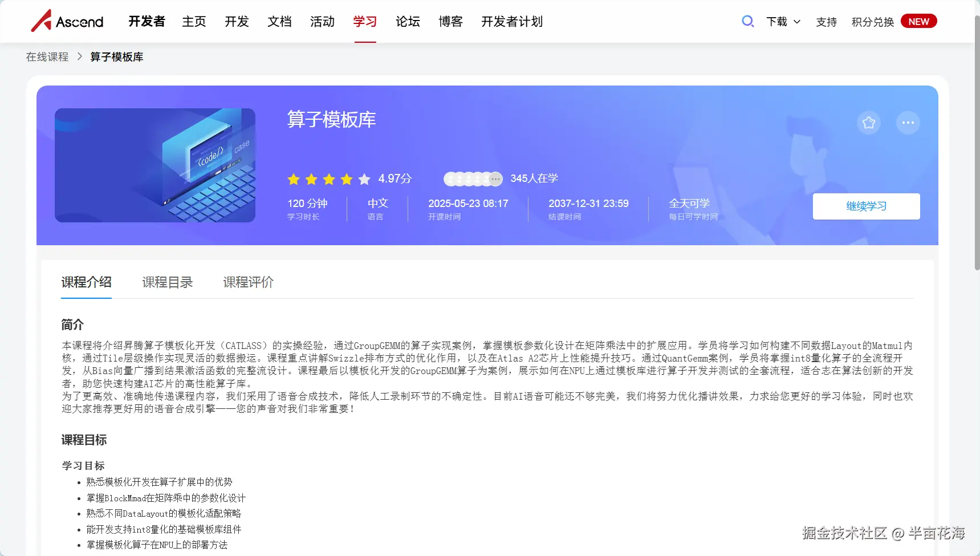The width and height of the screenshot is (980, 556).
Task: Click the 4.97分 rating score
Action: point(395,178)
